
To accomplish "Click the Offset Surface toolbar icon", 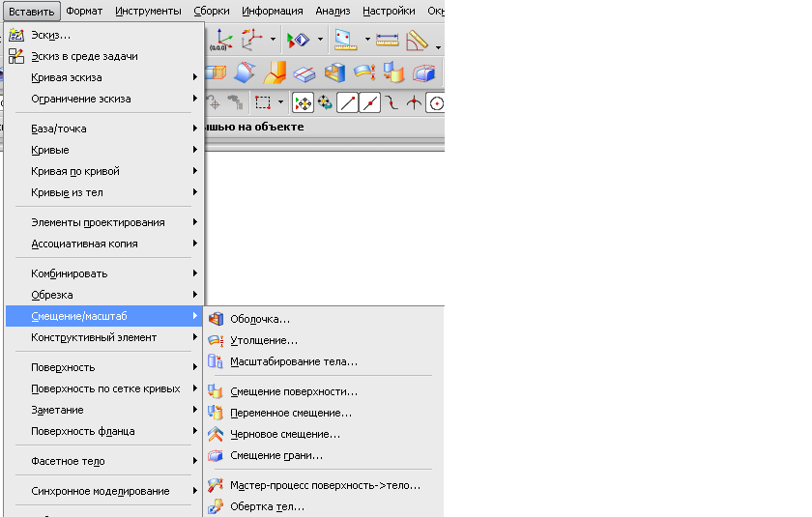I will pyautogui.click(x=393, y=72).
